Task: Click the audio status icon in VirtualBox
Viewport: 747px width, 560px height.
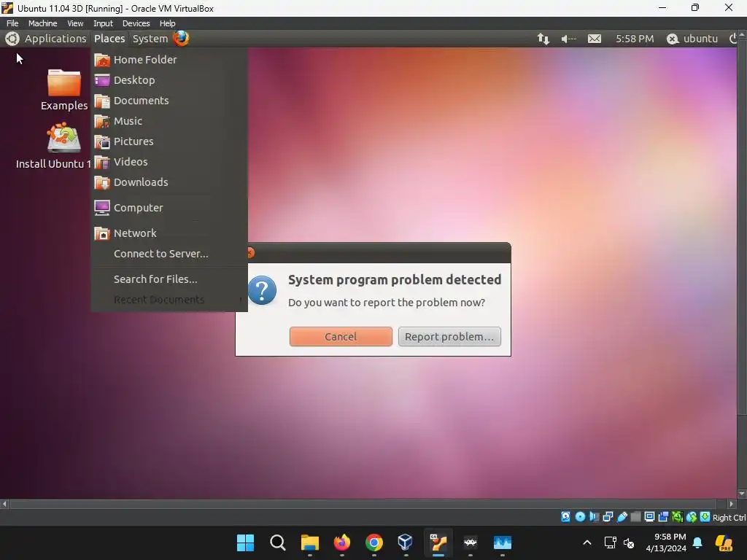Action: [594, 517]
